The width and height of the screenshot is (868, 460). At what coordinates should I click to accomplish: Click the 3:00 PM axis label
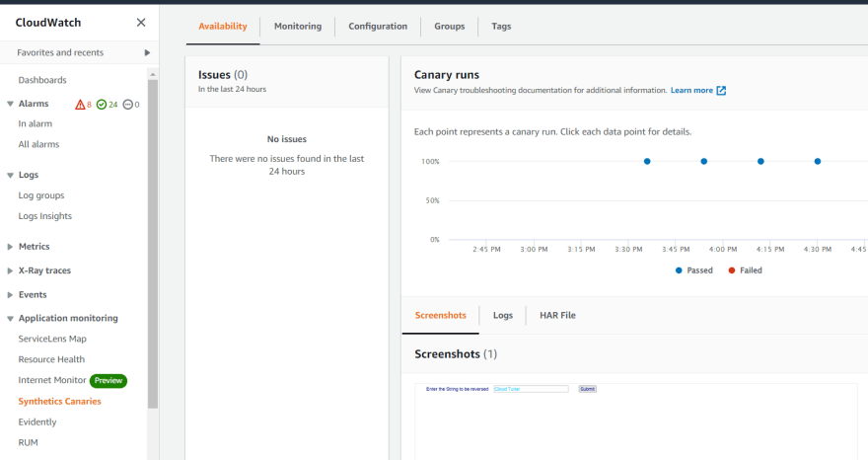click(534, 250)
